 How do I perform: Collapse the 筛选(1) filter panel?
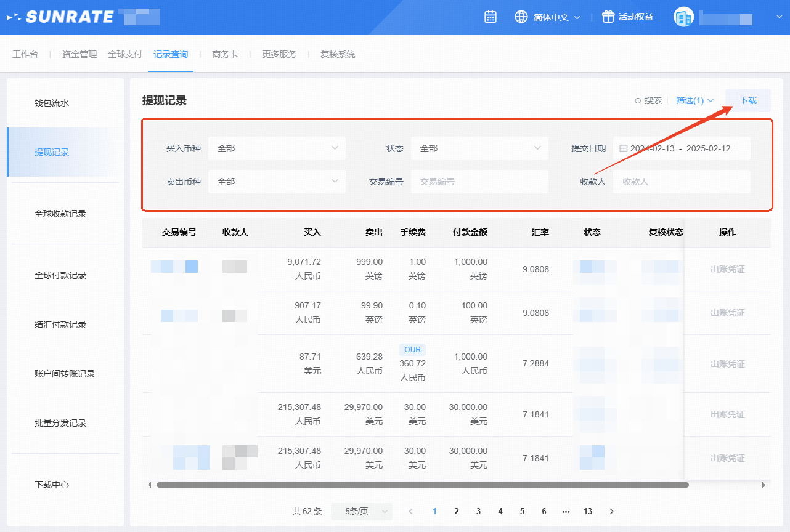point(694,100)
